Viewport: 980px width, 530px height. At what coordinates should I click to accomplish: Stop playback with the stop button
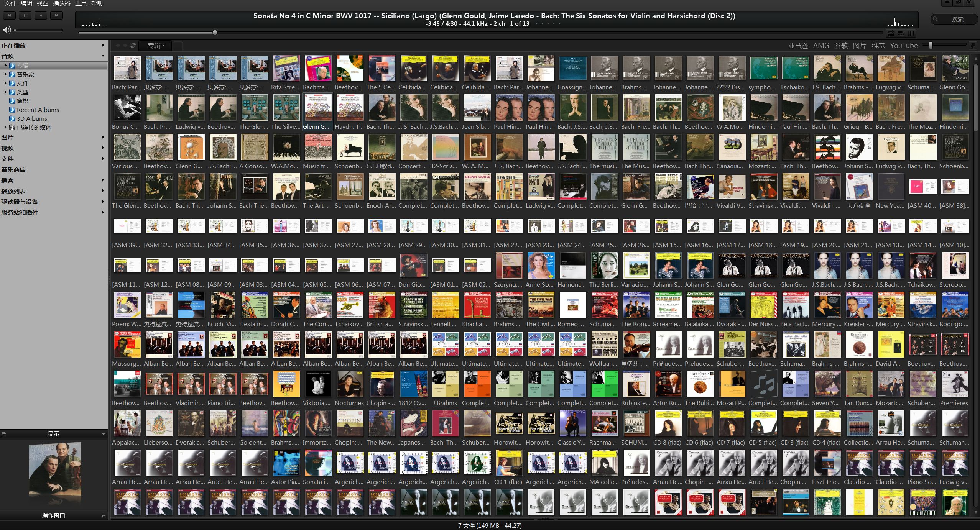tap(41, 15)
